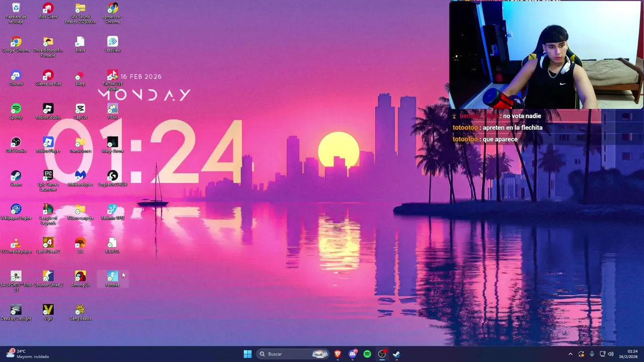Select the Discord desktop icon

click(16, 78)
